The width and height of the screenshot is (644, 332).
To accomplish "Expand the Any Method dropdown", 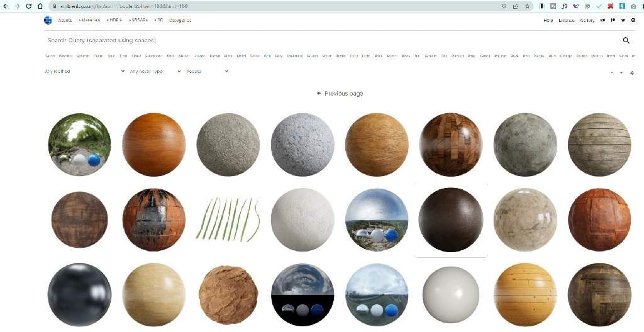I will [x=85, y=72].
